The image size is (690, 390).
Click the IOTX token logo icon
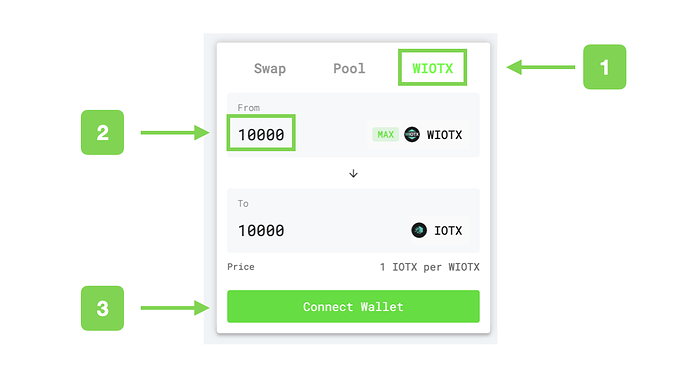click(419, 230)
